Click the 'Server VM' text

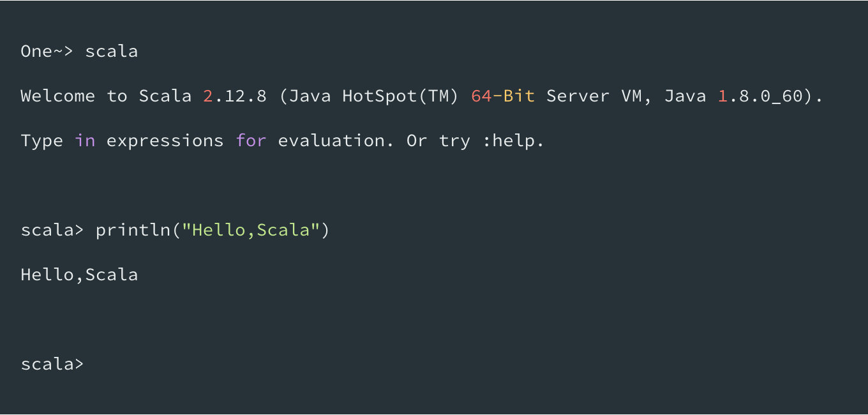click(594, 96)
